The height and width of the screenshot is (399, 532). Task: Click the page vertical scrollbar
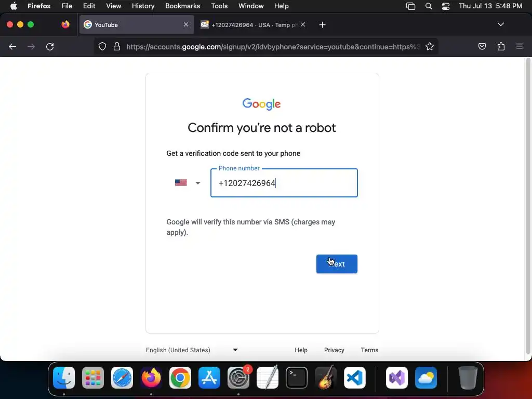(x=528, y=207)
